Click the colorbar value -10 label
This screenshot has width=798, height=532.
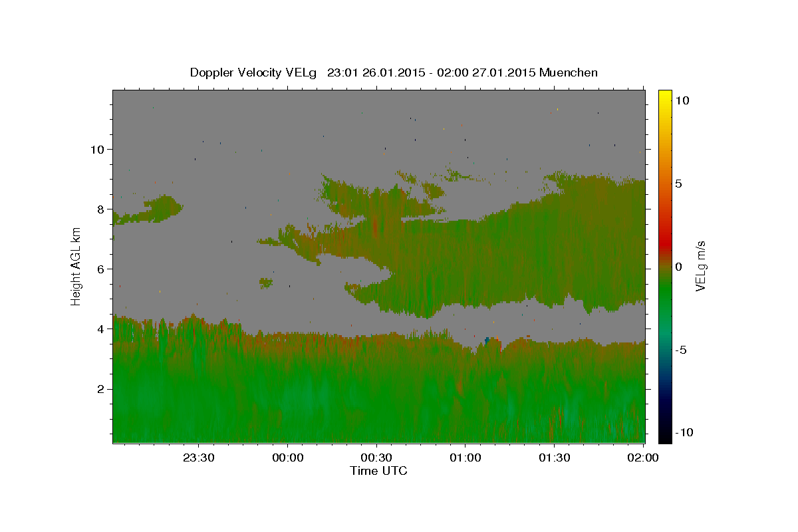click(685, 432)
